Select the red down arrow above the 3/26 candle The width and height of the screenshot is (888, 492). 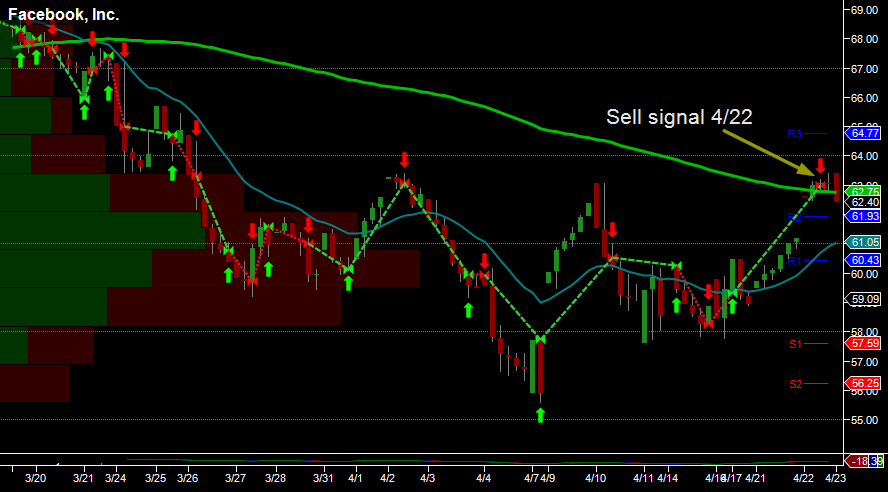197,127
